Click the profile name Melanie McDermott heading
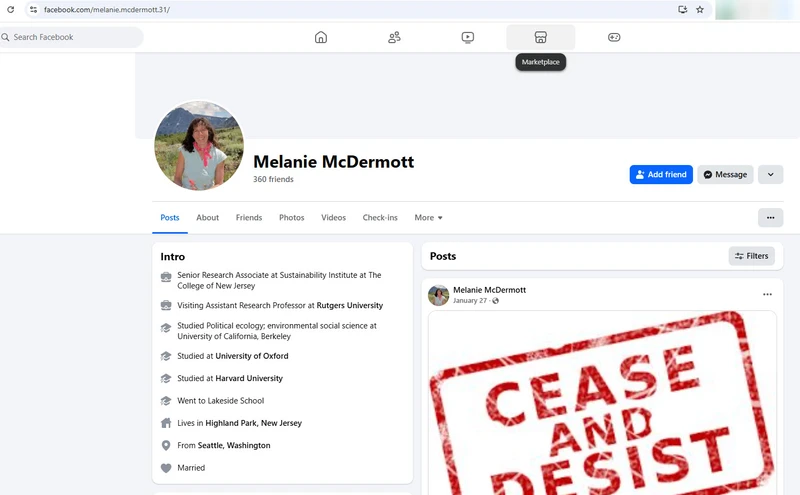 click(x=334, y=162)
